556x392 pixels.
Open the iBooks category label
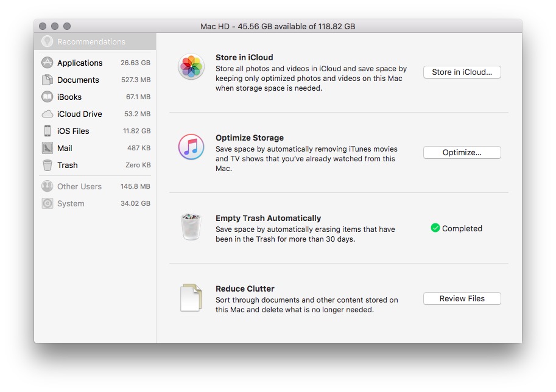coord(69,97)
